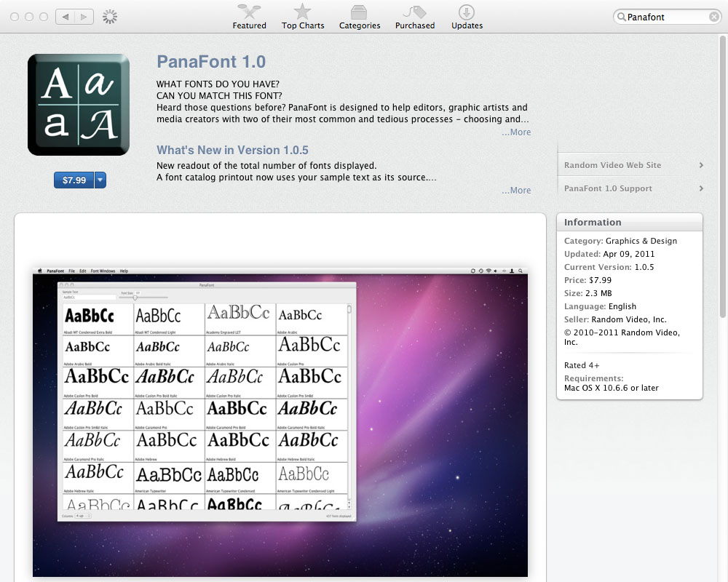Viewport: 728px width, 582px height.
Task: Click the Size: 2.3 MB row
Action: [x=587, y=293]
